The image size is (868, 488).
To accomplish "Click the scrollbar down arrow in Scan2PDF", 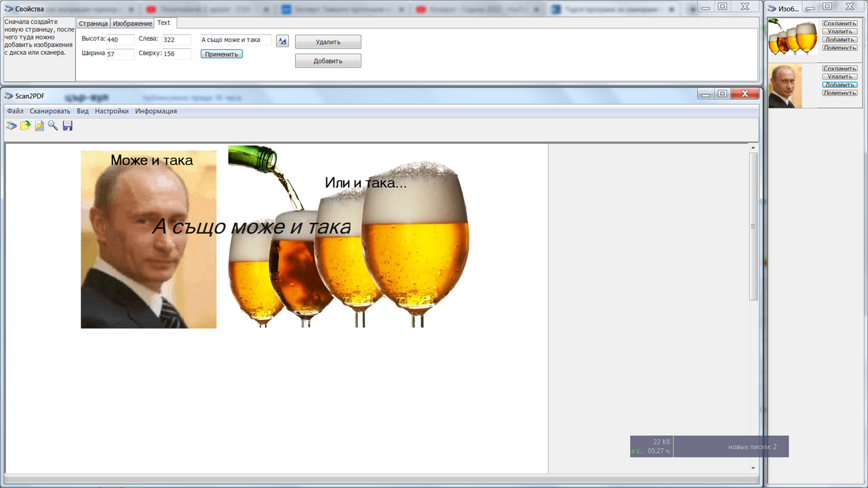I will [x=753, y=468].
